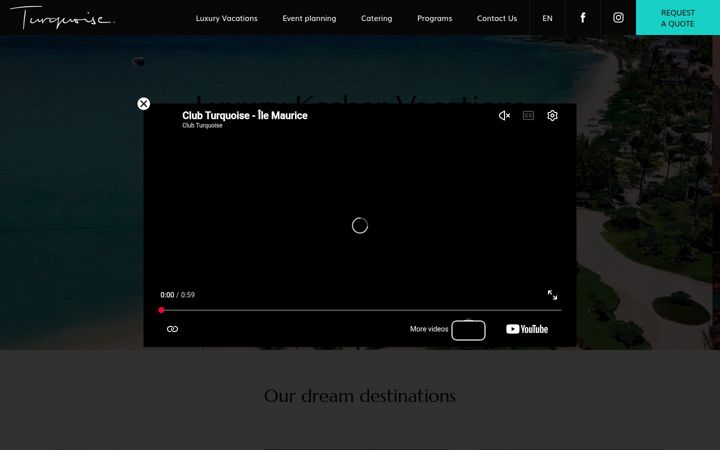Unmute the video with the speaker icon

click(504, 116)
